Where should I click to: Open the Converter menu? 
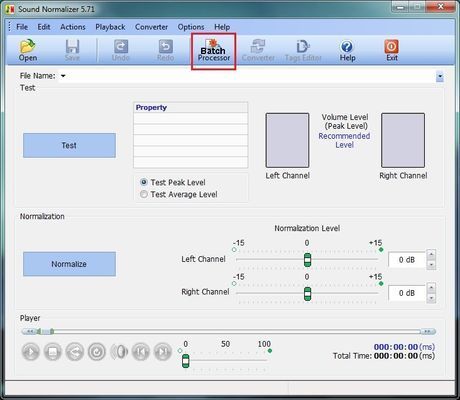(151, 27)
